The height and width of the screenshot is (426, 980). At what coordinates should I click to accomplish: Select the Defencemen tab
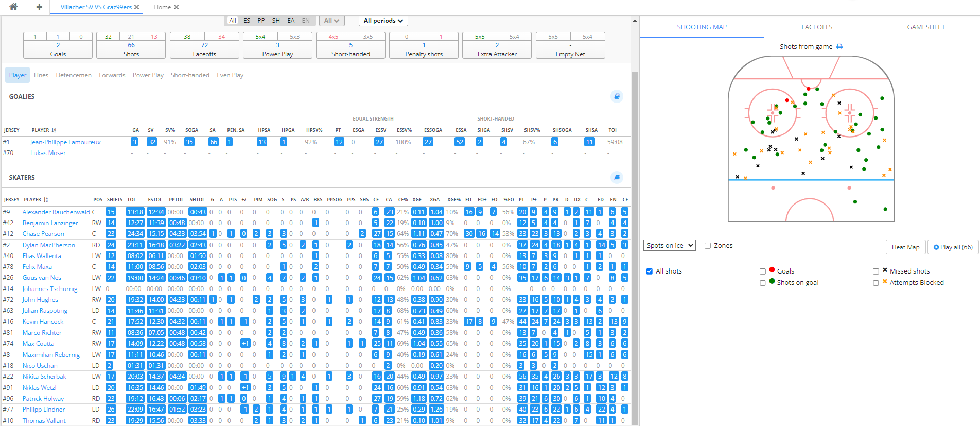[74, 75]
